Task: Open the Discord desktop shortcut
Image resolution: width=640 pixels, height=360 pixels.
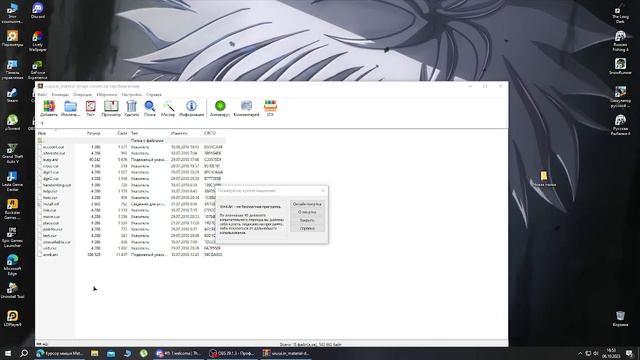Action: 38,11
